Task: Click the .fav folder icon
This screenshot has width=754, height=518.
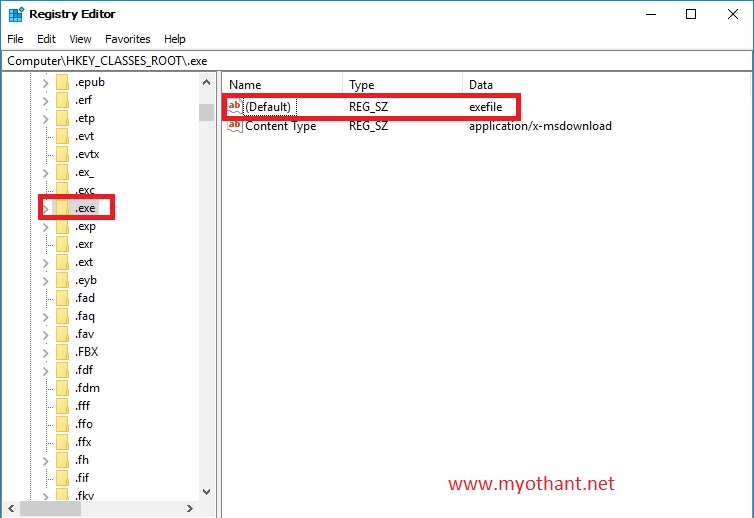Action: (63, 334)
